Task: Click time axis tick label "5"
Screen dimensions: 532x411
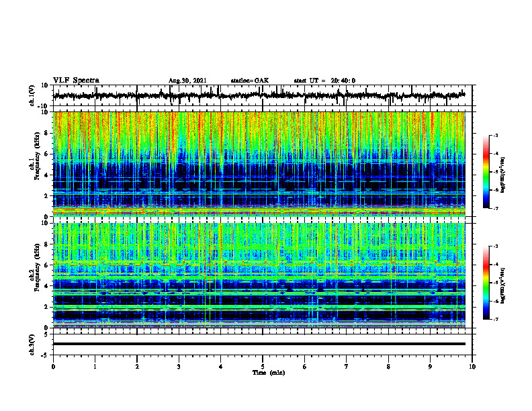Action: [263, 367]
